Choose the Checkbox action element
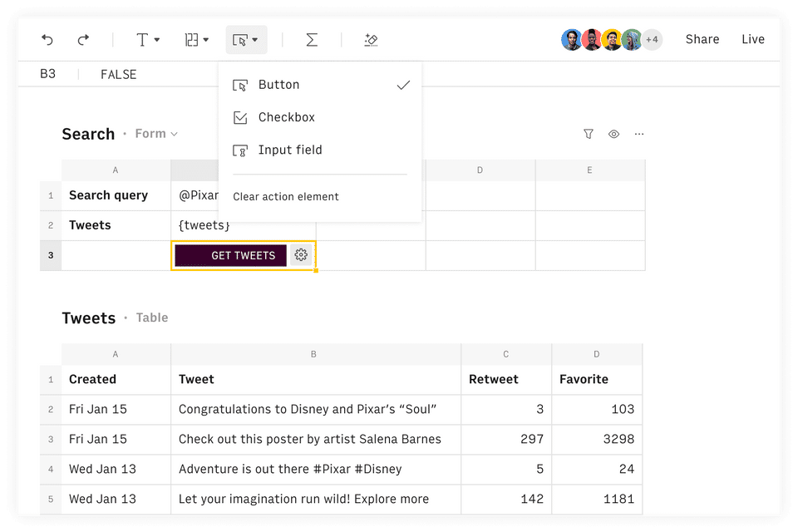Image resolution: width=798 pixels, height=532 pixels. click(286, 117)
